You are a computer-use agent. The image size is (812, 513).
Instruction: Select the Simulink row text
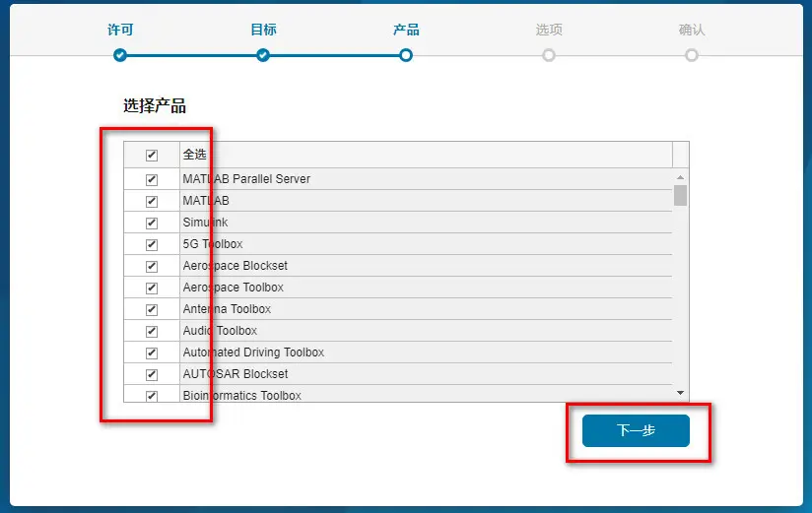[x=205, y=223]
